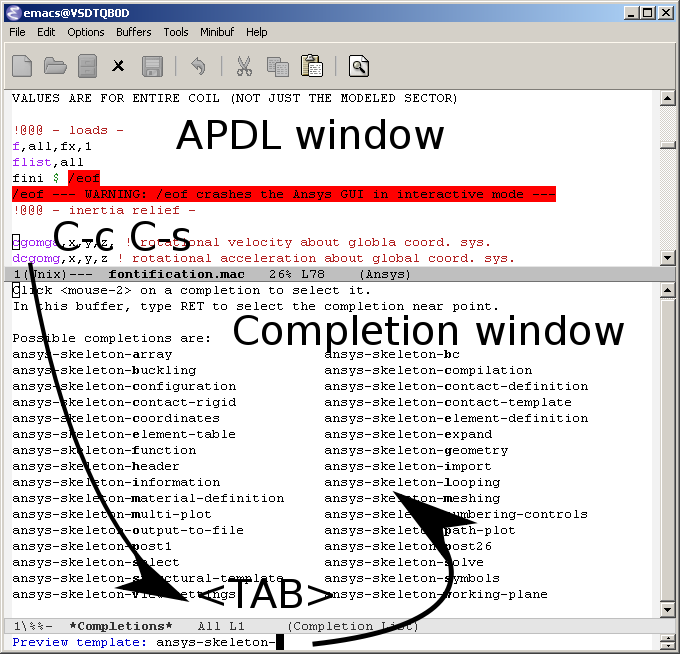
Task: Click the New file toolbar icon
Action: click(x=22, y=66)
